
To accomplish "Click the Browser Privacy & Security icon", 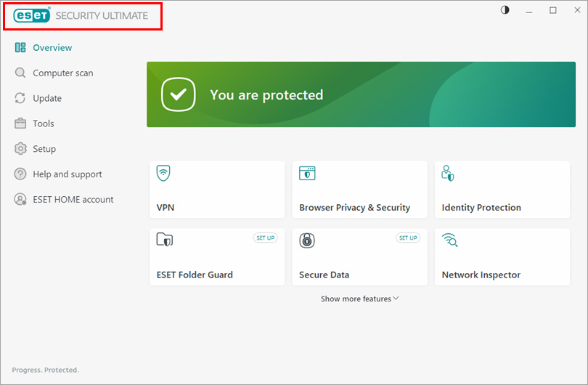I will (307, 174).
